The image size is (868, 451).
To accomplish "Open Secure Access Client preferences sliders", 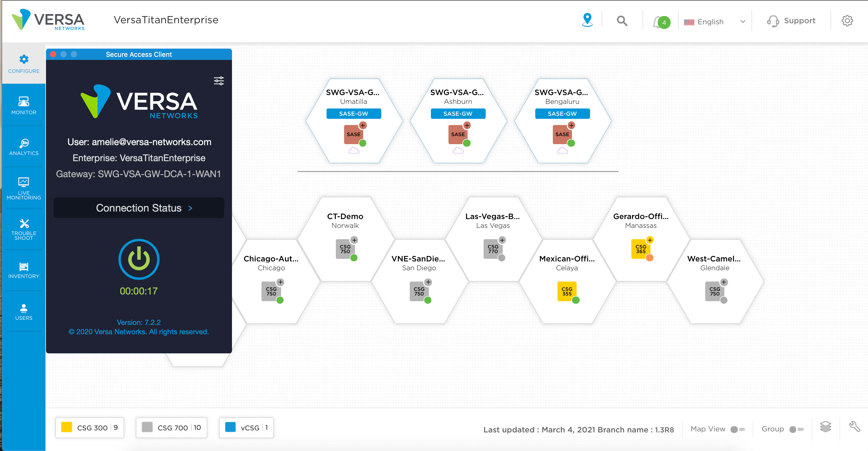I will [219, 81].
